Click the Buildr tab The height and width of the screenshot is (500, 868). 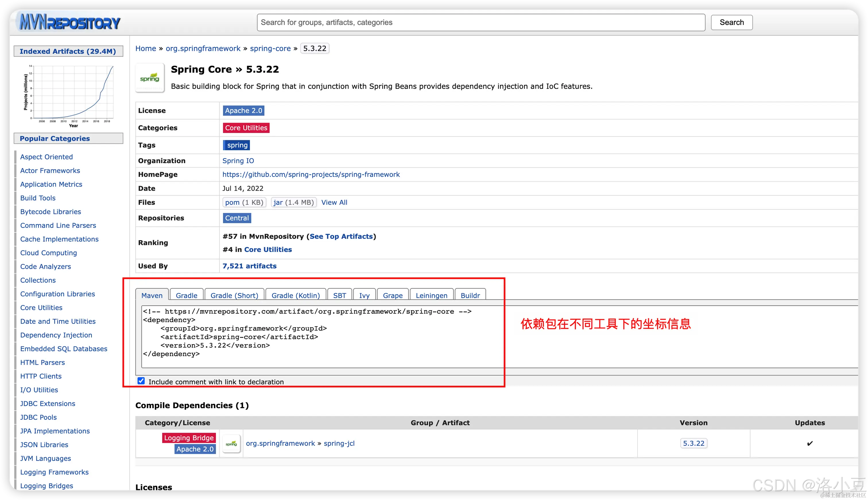coord(471,295)
